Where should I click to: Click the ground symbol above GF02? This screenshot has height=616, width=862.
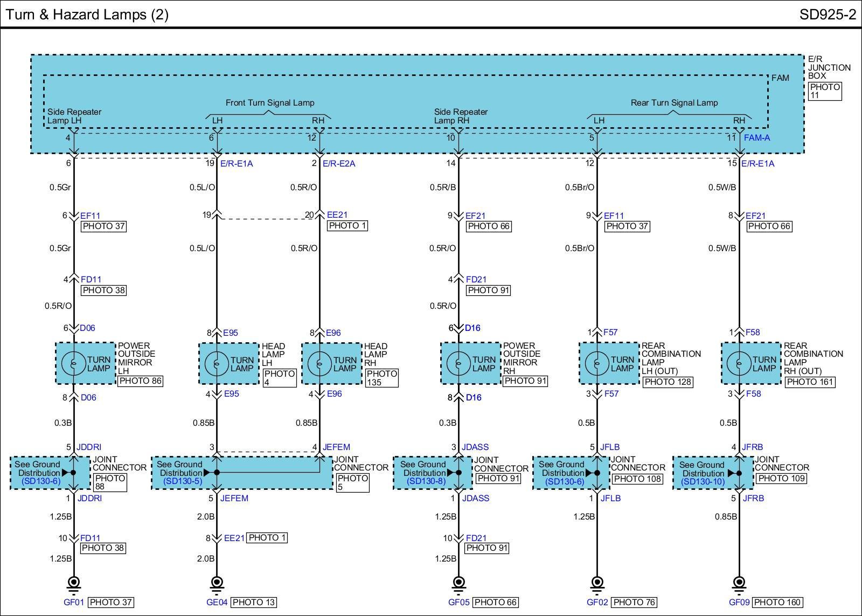point(597,583)
